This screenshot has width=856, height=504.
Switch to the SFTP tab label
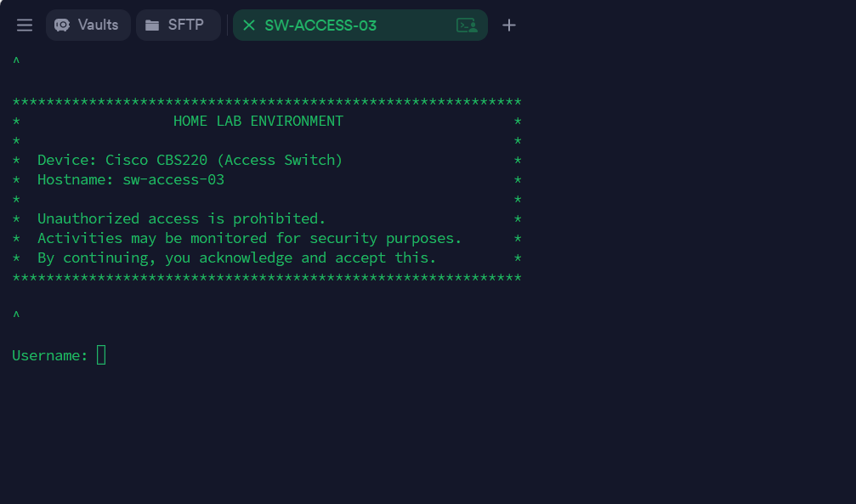click(185, 25)
